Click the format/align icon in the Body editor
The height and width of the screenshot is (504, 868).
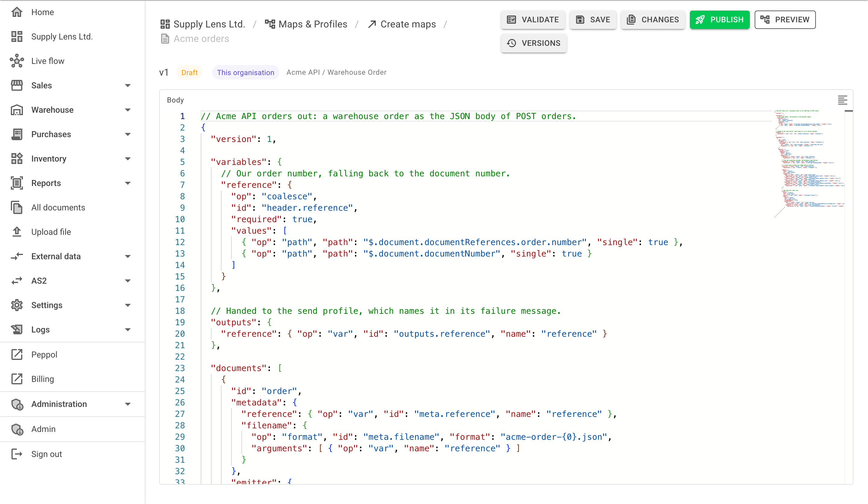click(842, 100)
